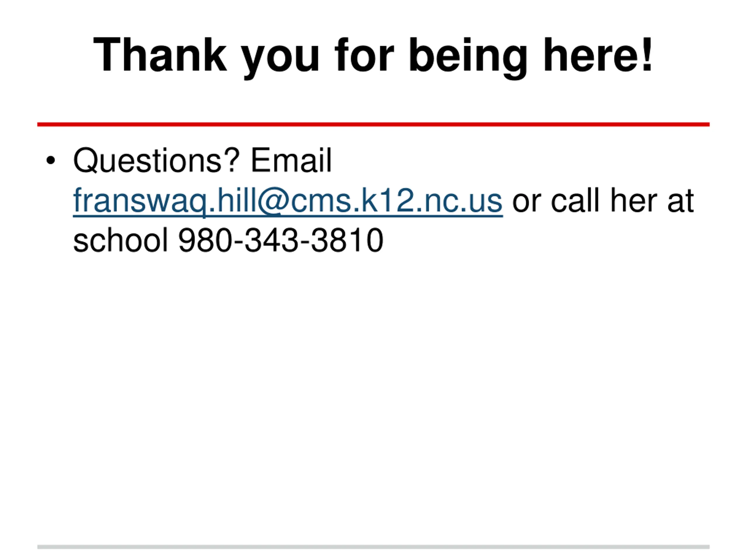Click the word "Email" after Questions

pyautogui.click(x=291, y=160)
